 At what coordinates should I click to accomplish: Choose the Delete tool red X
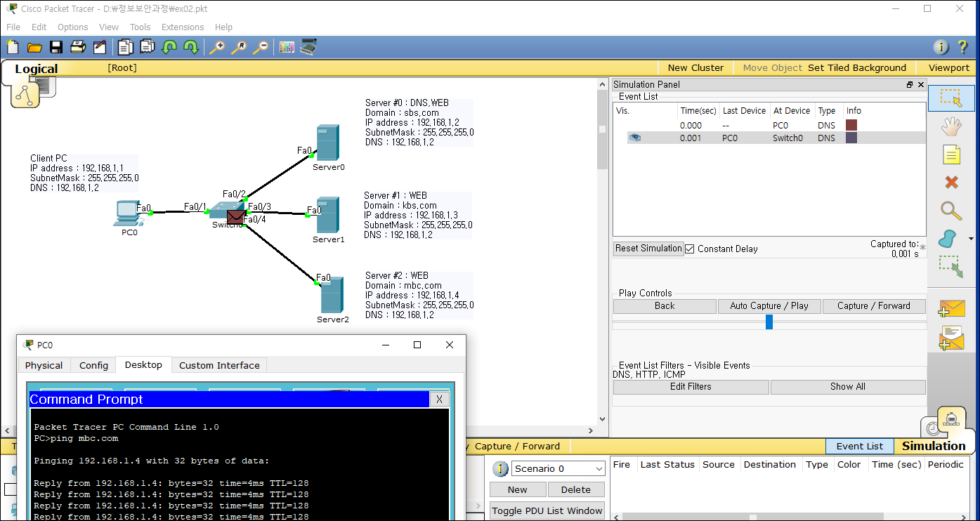(x=951, y=182)
